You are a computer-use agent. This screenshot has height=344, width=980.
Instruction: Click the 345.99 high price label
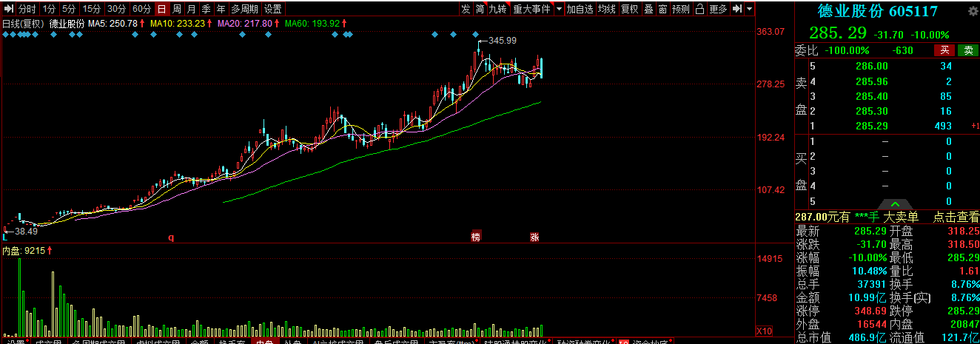click(x=503, y=41)
